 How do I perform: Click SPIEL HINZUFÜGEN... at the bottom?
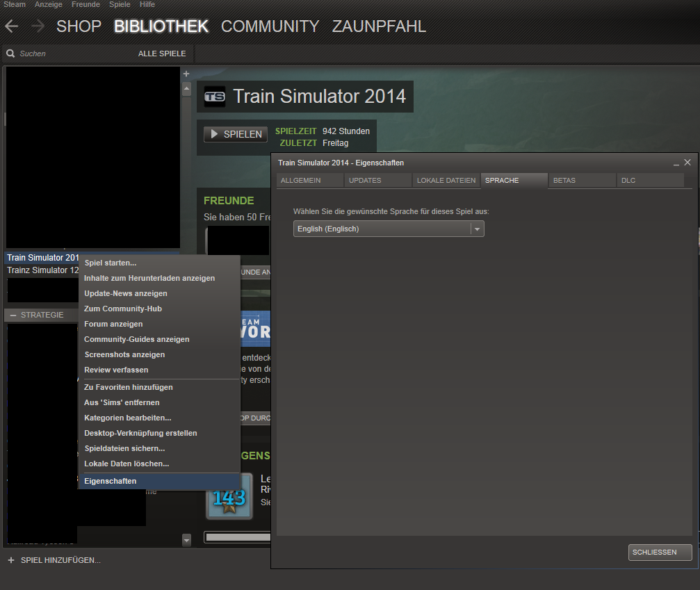(60, 560)
